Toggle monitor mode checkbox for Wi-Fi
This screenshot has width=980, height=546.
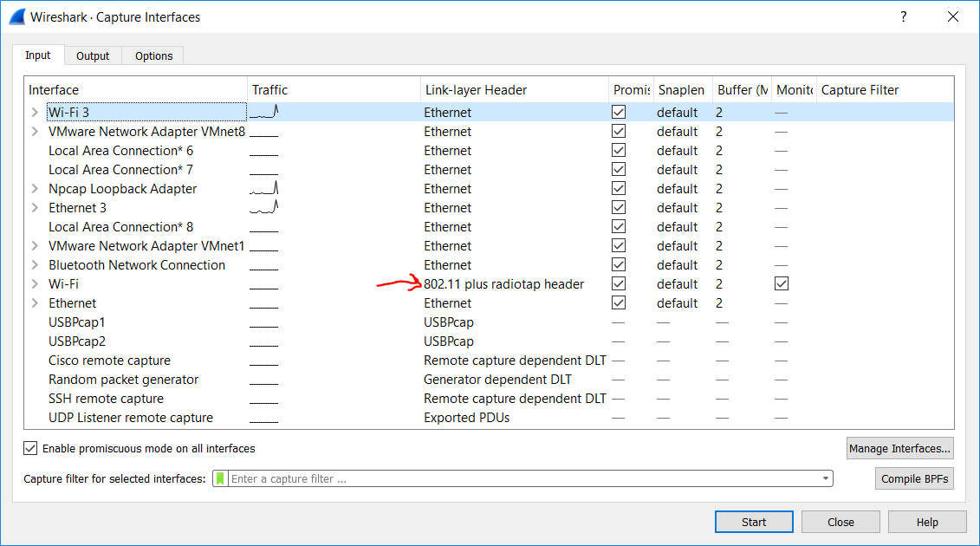(782, 284)
